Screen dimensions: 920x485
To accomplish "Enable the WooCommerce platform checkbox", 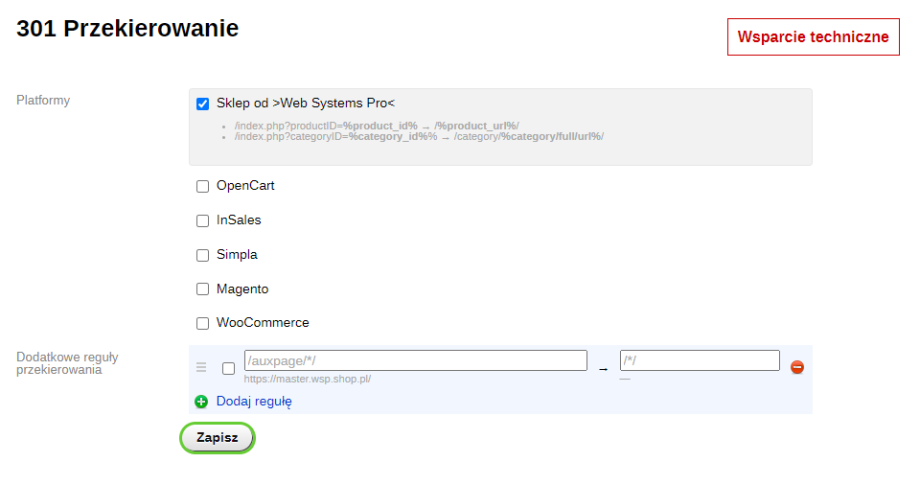I will [x=203, y=324].
